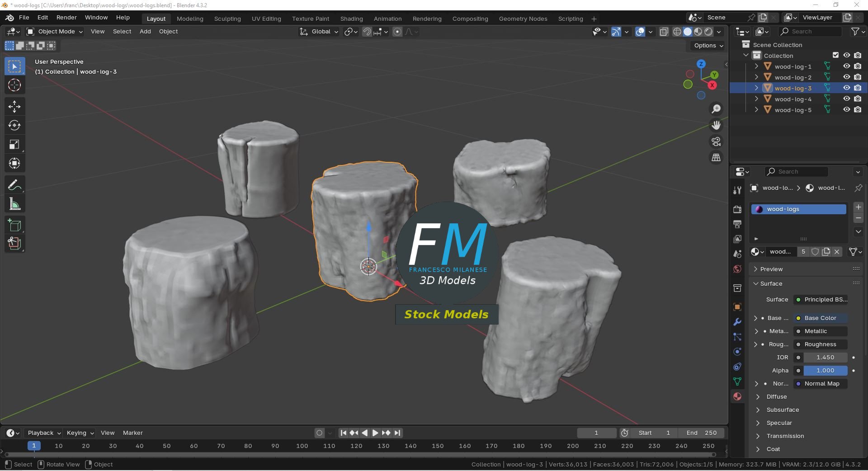Open the Material properties tab
Screen dimensions: 868x471
point(737,396)
